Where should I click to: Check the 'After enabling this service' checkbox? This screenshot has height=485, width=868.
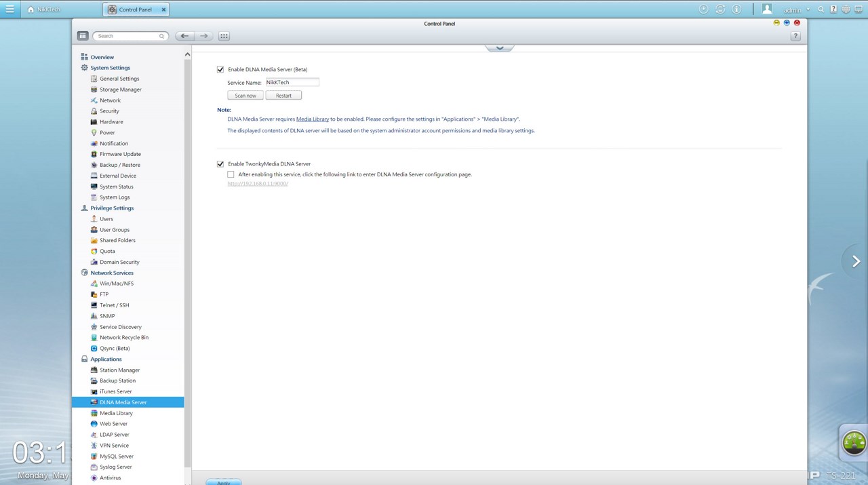tap(231, 174)
